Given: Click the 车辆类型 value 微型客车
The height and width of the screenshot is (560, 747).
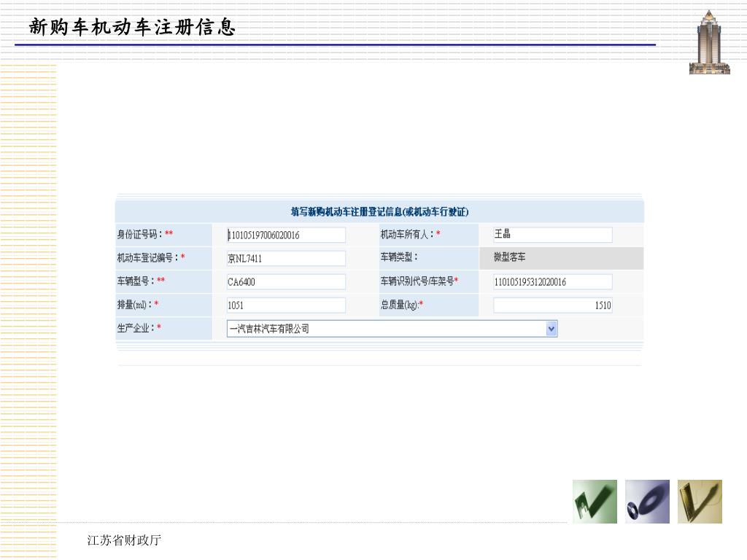Looking at the screenshot, I should tap(509, 257).
